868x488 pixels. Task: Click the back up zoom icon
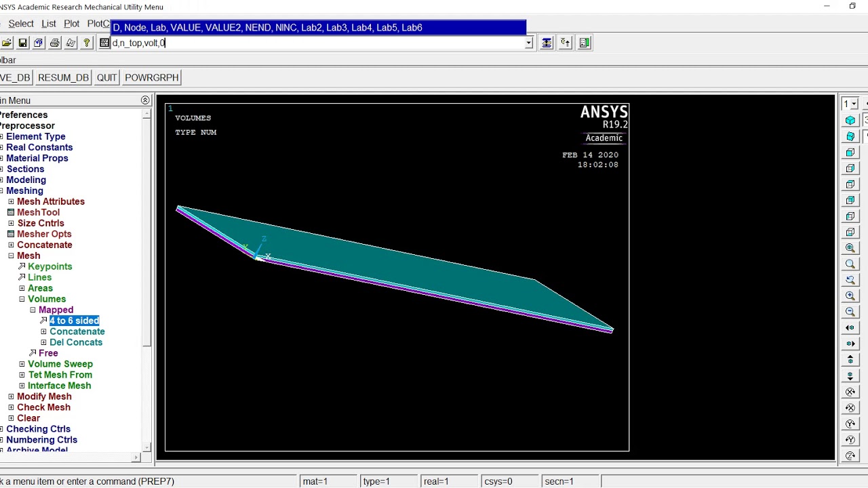850,280
